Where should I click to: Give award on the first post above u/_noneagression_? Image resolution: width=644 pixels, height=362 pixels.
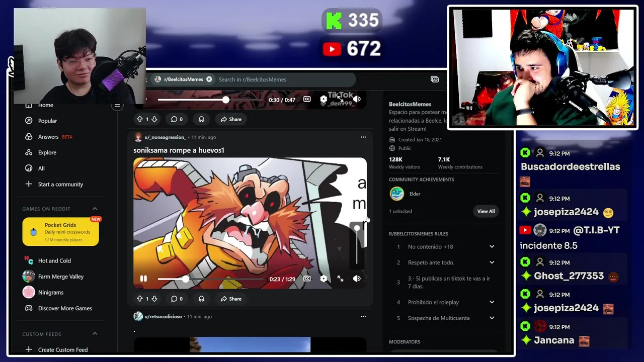pos(201,119)
